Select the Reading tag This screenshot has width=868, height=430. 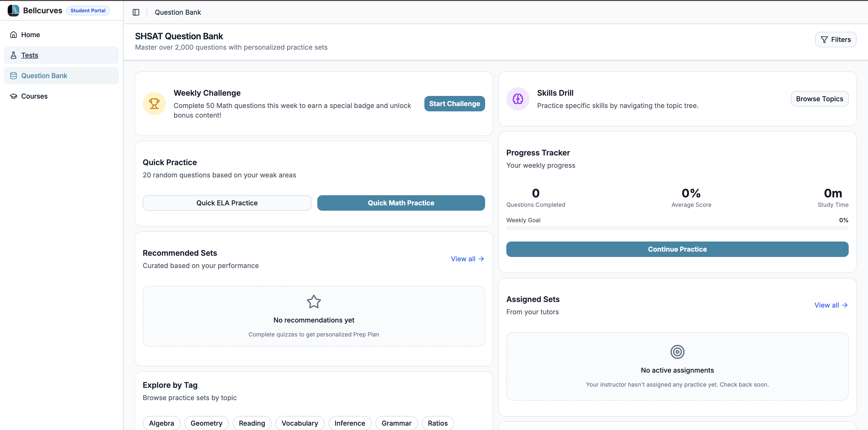click(x=252, y=423)
